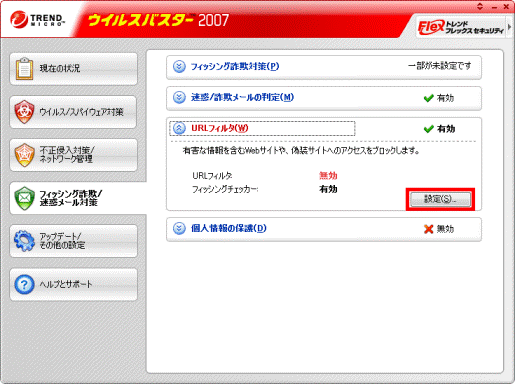The height and width of the screenshot is (384, 515).
Task: Click the 一部が未設定です status text
Action: pyautogui.click(x=440, y=66)
